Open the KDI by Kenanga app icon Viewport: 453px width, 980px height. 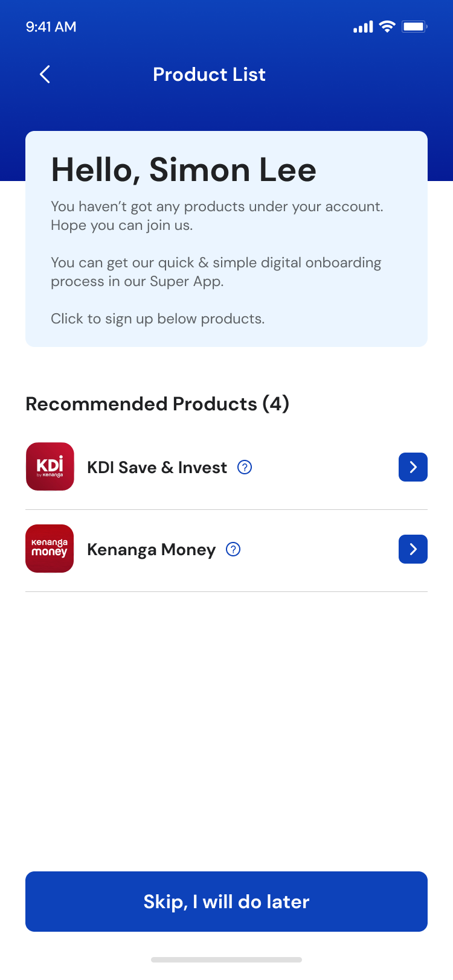(x=50, y=466)
